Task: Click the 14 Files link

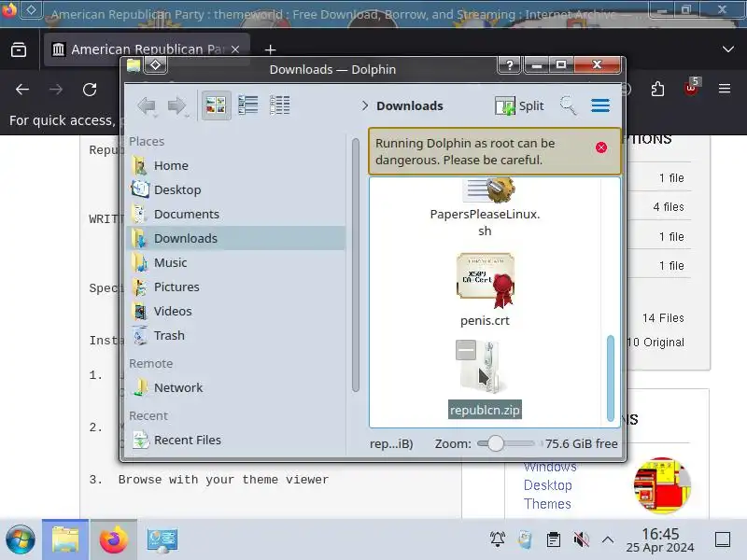Action: click(663, 318)
